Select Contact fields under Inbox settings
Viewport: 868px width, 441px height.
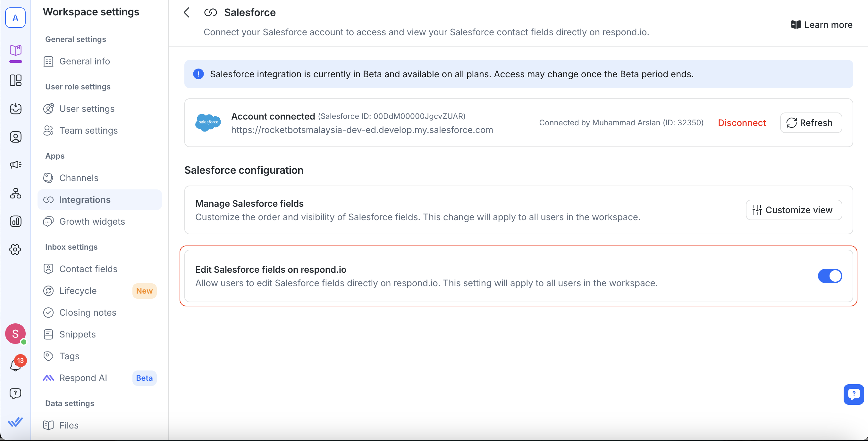(88, 269)
